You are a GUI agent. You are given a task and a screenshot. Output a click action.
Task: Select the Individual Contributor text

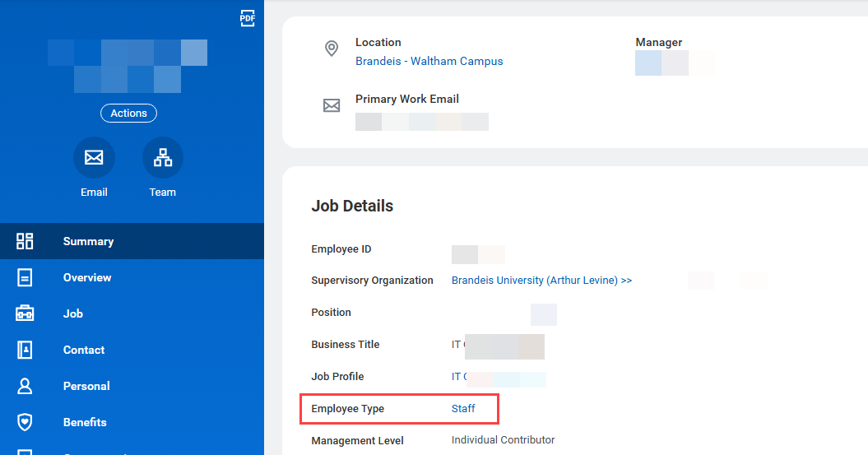click(503, 440)
